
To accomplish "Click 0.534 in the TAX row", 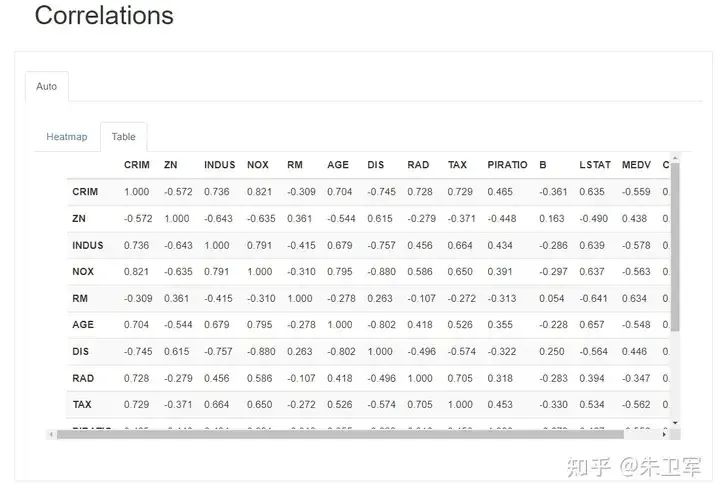I will 591,405.
